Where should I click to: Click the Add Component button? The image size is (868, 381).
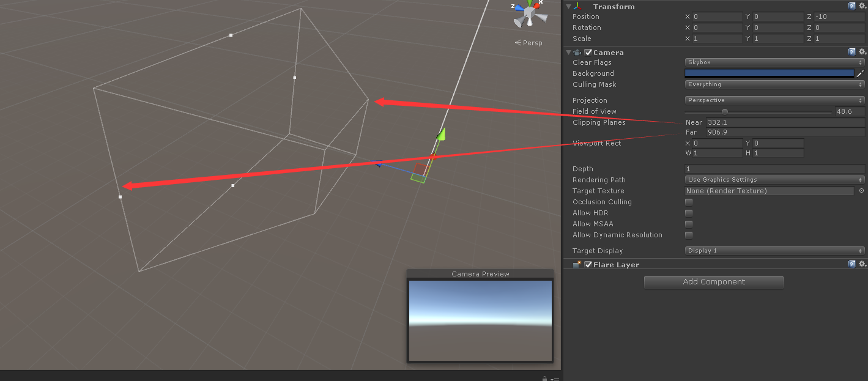[x=713, y=282]
